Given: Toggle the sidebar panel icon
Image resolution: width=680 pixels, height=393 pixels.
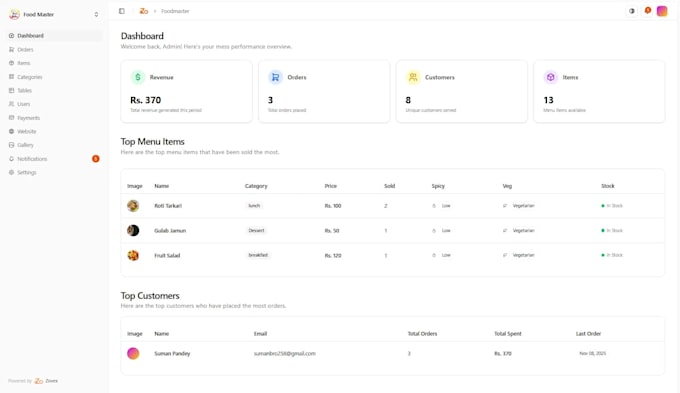Looking at the screenshot, I should click(x=122, y=11).
